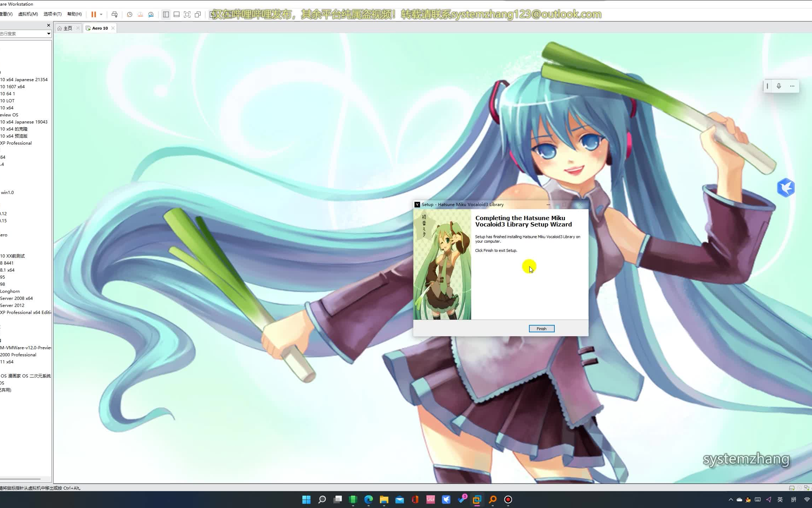
Task: Select the 'Server 2008 x64' VM entry
Action: coord(17,298)
